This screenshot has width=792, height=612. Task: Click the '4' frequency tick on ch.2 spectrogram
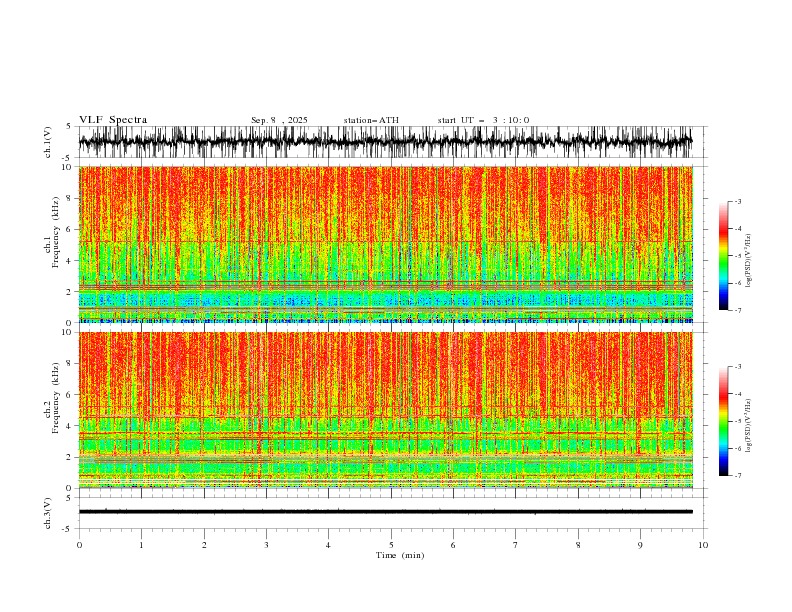[x=70, y=426]
